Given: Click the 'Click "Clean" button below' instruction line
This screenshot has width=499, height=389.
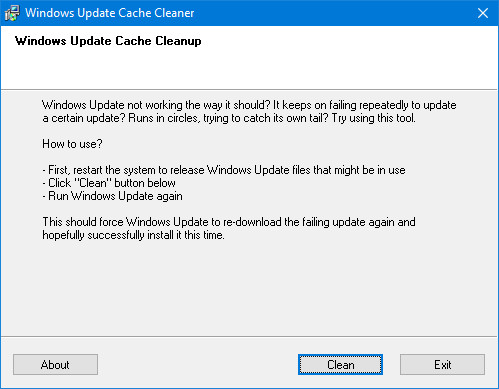Looking at the screenshot, I should point(109,183).
